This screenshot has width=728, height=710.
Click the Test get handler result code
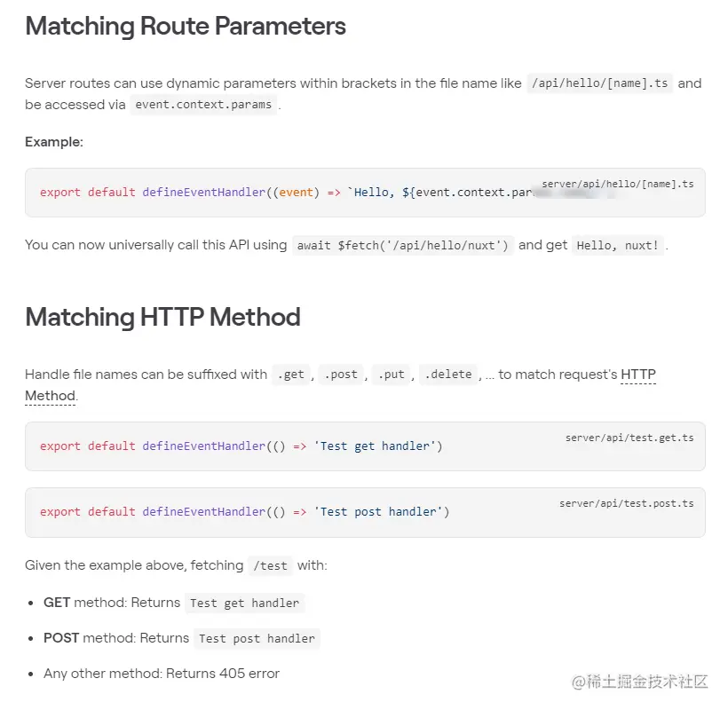point(245,603)
